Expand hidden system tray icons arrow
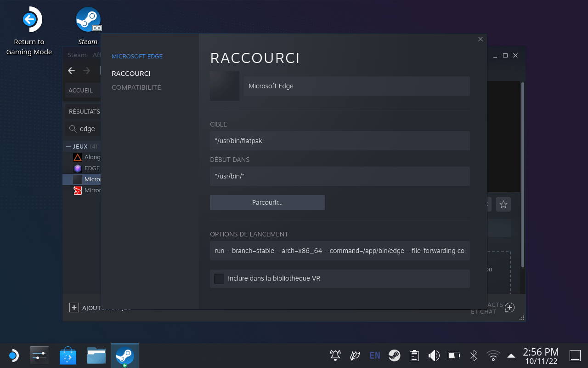The image size is (588, 368). 511,356
